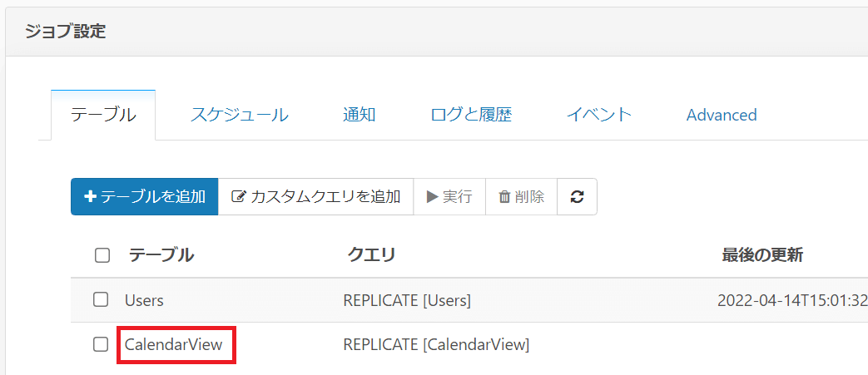868x375 pixels.
Task: Check the CalendarView row checkbox
Action: click(x=101, y=343)
